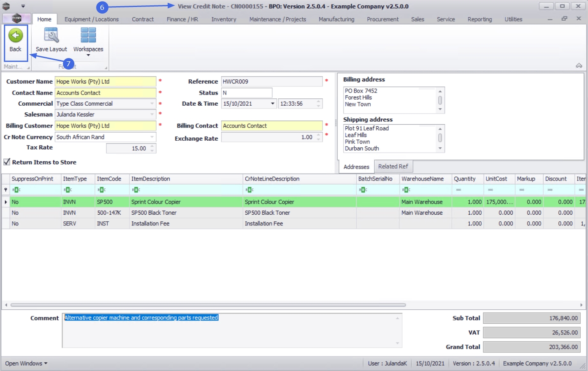Viewport: 588px width, 371px height.
Task: Go to the Inventory tab
Action: [x=224, y=19]
